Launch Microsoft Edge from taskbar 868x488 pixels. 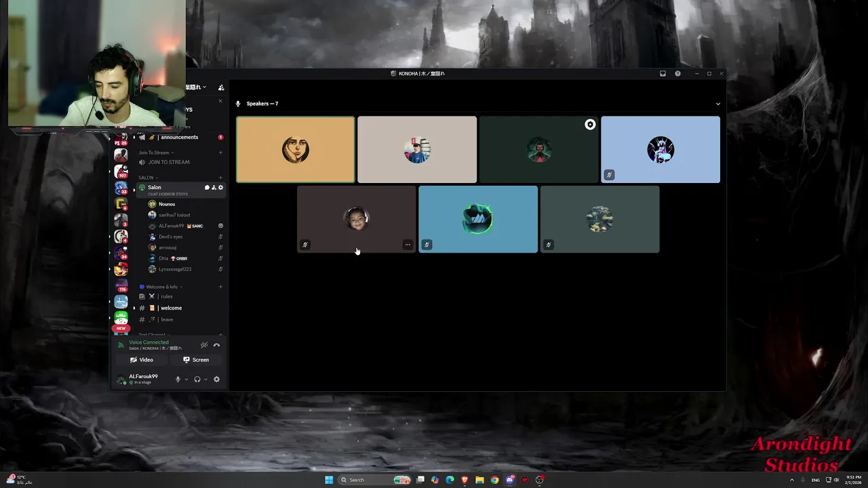point(450,480)
